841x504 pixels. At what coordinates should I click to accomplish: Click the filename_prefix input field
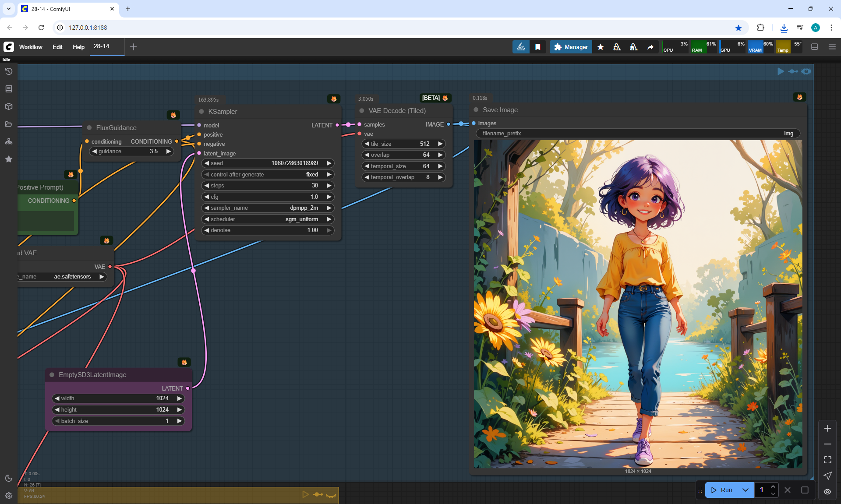[637, 134]
